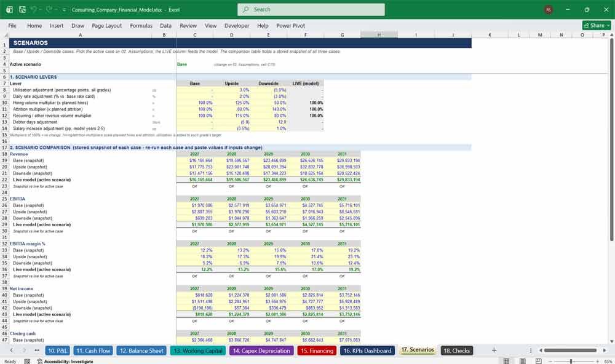
Task: Select column H header
Action: coord(379,35)
